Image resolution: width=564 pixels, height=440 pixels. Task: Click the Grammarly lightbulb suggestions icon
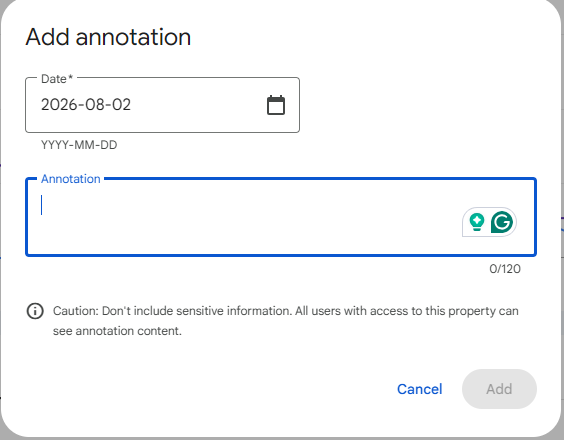tap(477, 222)
